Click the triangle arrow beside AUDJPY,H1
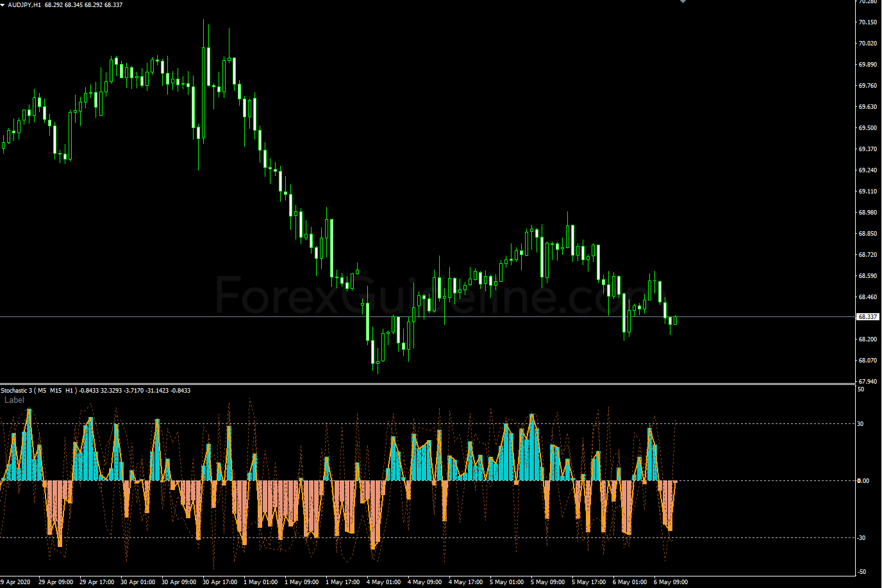The height and width of the screenshot is (588, 882). 3,4
